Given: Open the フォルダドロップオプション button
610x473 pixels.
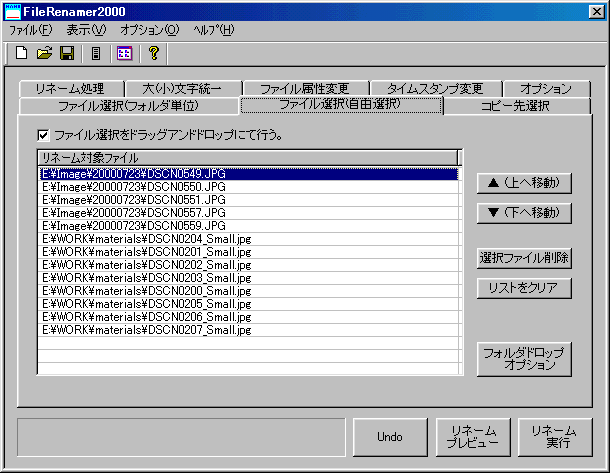Looking at the screenshot, I should tap(524, 359).
